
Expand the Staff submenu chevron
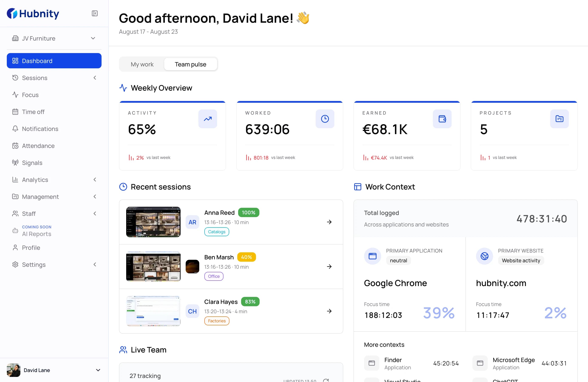click(x=95, y=214)
